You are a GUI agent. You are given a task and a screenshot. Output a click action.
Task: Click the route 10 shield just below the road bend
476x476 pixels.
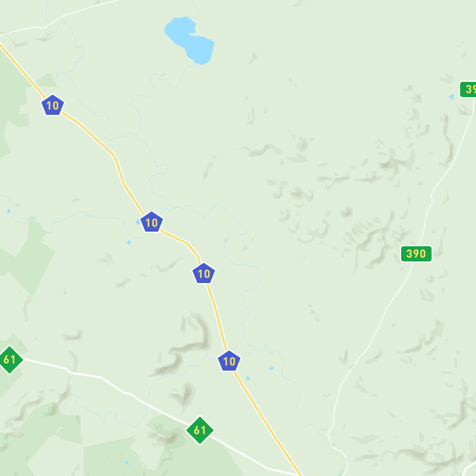click(x=204, y=273)
